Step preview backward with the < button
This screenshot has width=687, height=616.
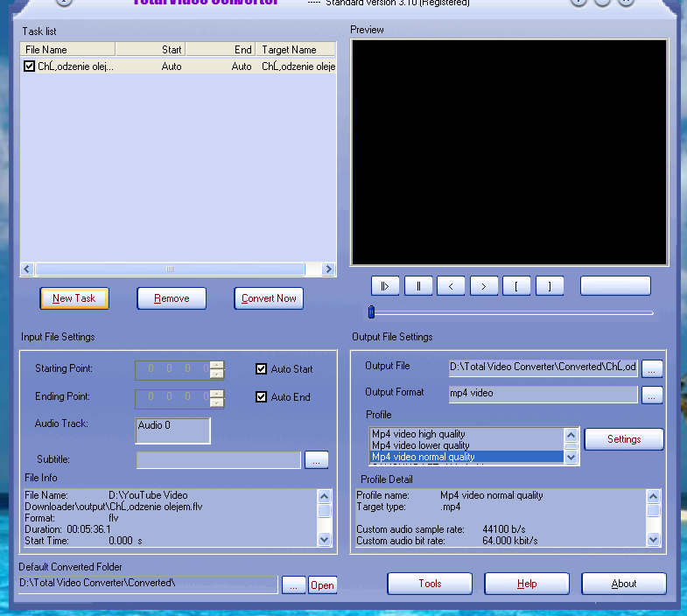pyautogui.click(x=451, y=286)
